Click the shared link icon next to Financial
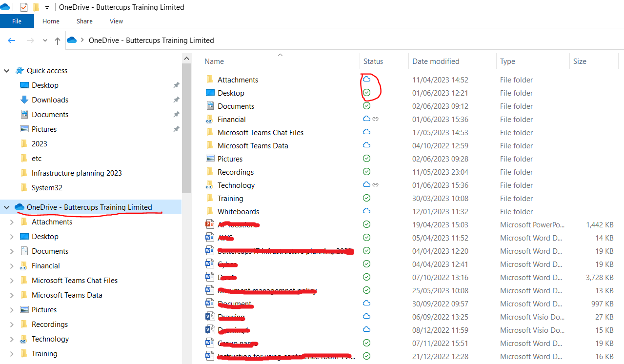The image size is (624, 364). (375, 119)
